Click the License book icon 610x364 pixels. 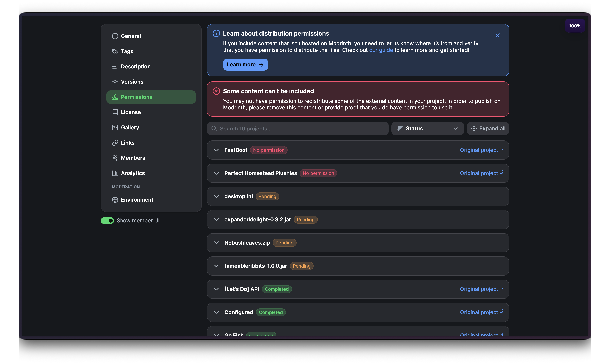coord(115,112)
